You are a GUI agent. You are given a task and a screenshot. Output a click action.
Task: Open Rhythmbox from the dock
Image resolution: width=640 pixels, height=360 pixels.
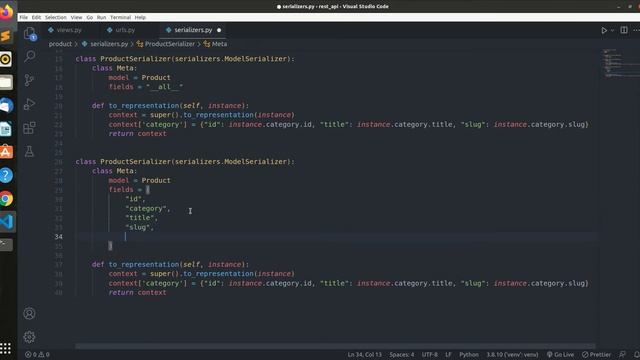click(6, 59)
